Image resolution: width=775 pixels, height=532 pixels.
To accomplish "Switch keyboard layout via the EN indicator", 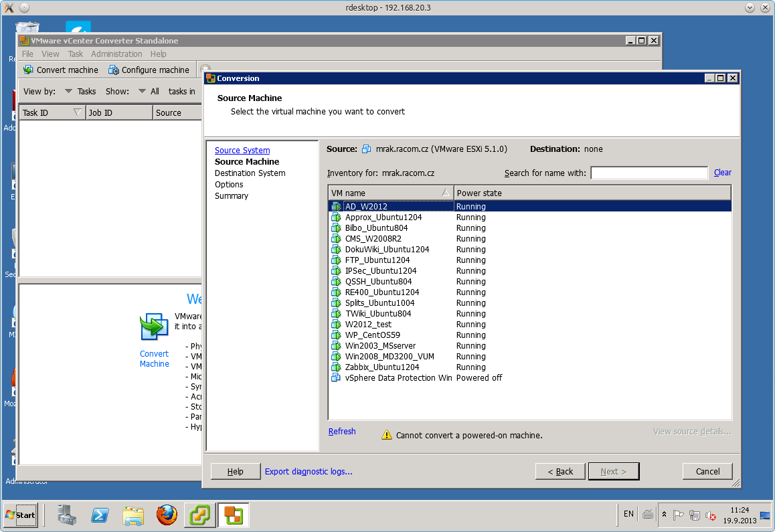I will 628,514.
